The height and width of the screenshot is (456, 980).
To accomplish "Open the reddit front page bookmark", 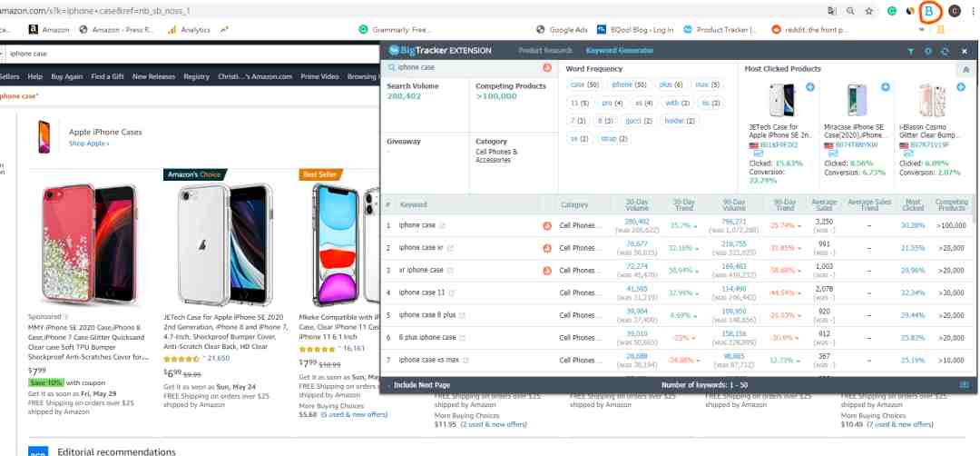I will tap(810, 29).
